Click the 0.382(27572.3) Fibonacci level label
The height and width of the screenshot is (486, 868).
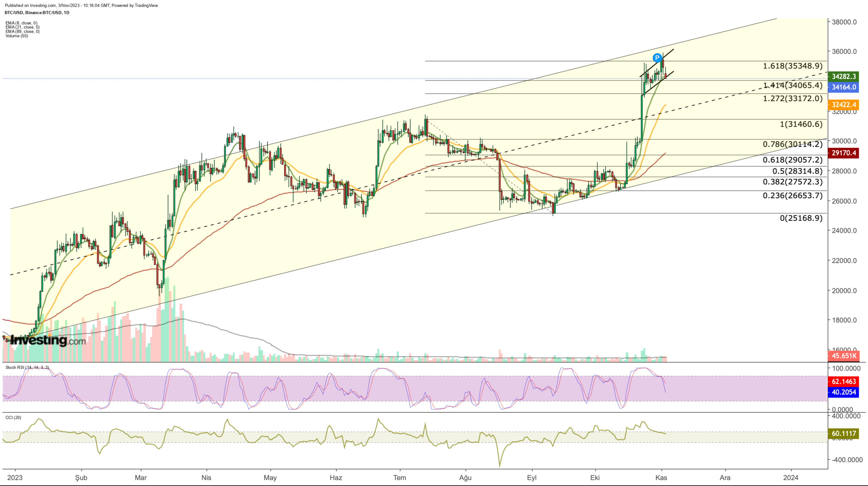793,182
